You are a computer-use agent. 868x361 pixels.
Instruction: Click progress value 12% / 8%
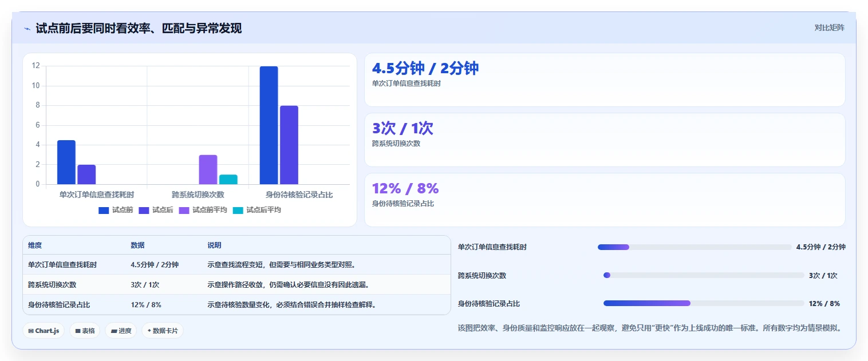824,303
